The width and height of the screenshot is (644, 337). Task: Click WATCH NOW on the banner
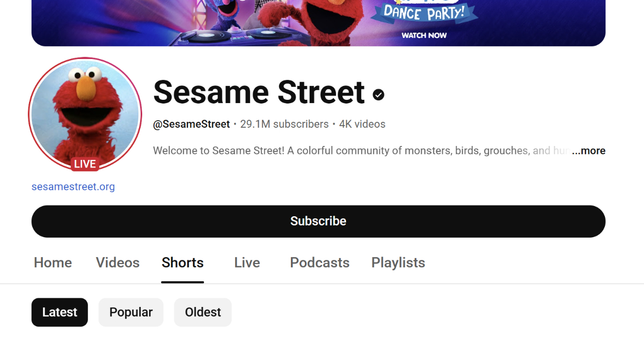[424, 35]
